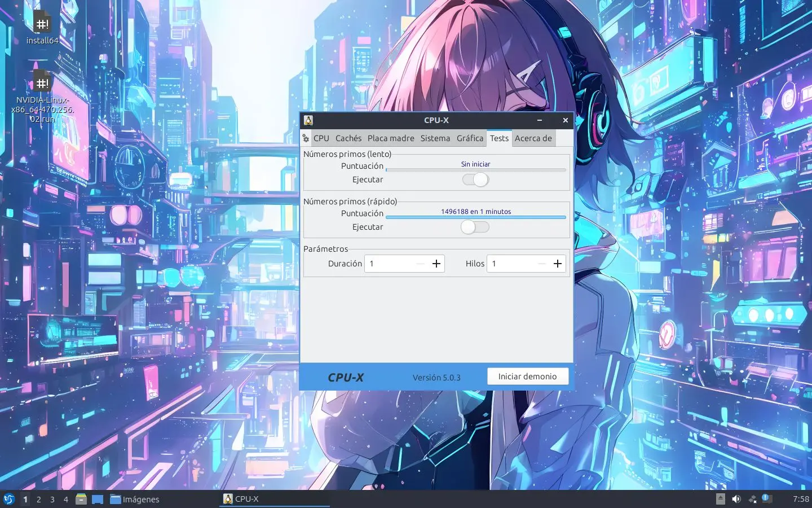
Task: Minimize the CPU-X window
Action: (540, 120)
